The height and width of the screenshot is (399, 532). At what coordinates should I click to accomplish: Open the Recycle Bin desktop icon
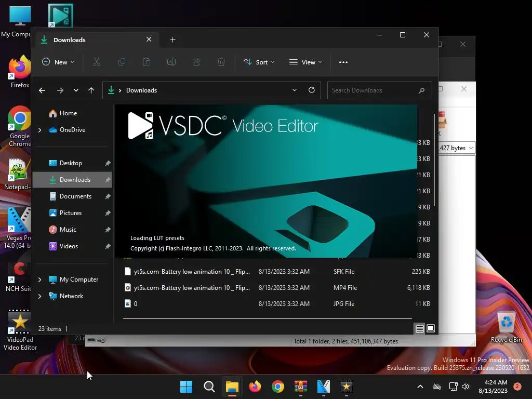506,327
